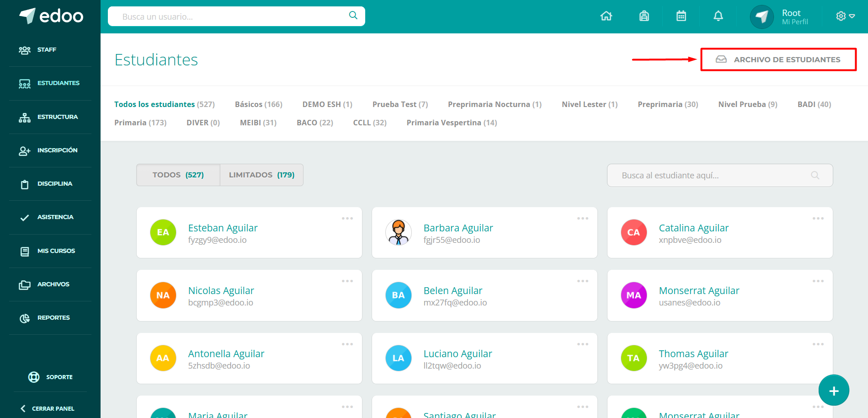The image size is (868, 418).
Task: Open Archivos in sidebar
Action: click(x=50, y=284)
